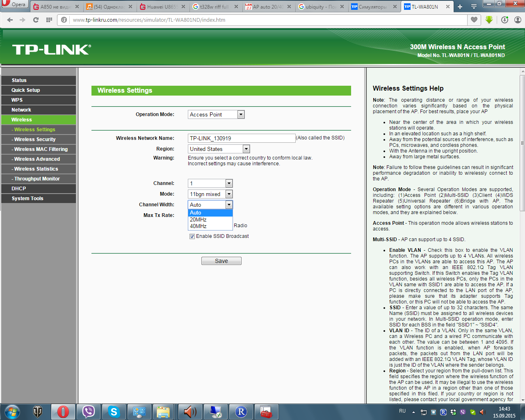This screenshot has height=420, width=525.
Task: Click the TP-LINK logo
Action: point(52,50)
